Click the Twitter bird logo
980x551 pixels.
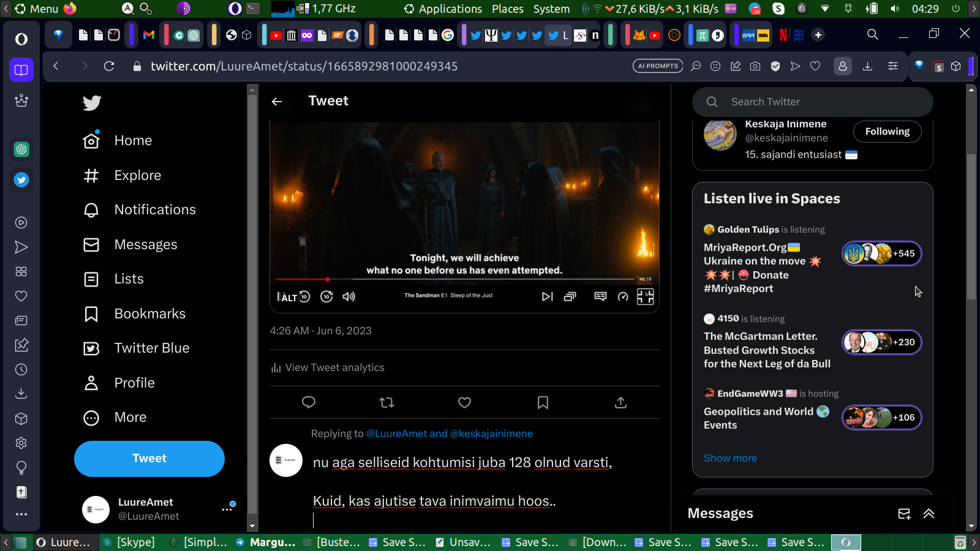point(92,103)
